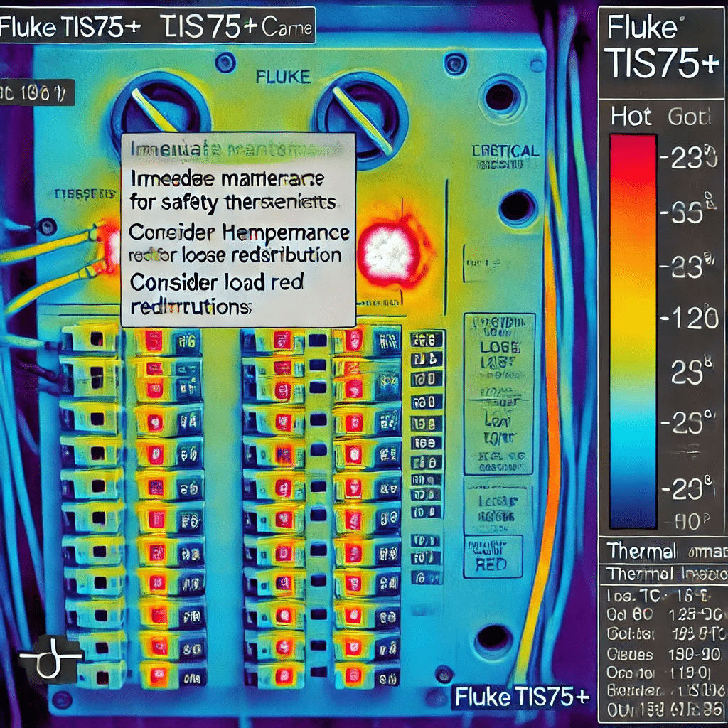
Task: Select the 'Cisues 190-00' row in data table
Action: click(x=665, y=655)
